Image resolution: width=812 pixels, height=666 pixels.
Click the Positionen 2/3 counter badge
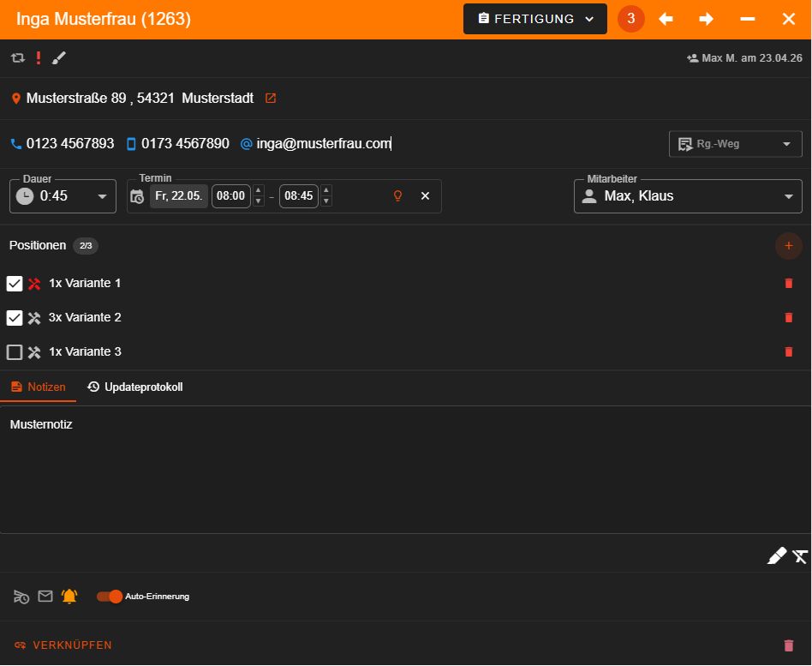[86, 246]
